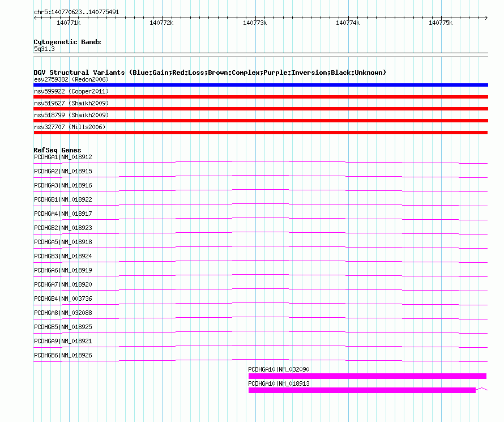
Task: Select the red nsv519627 loss bar
Action: (x=260, y=109)
